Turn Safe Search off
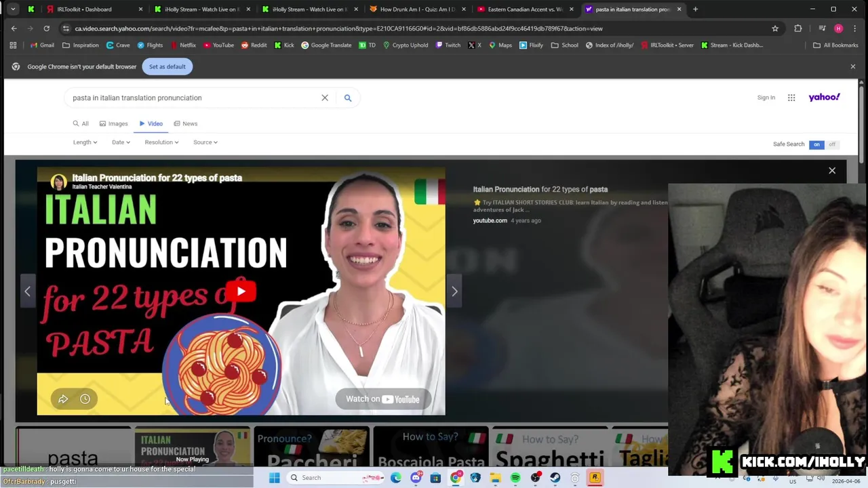Screen dimensions: 868x488 (832, 144)
